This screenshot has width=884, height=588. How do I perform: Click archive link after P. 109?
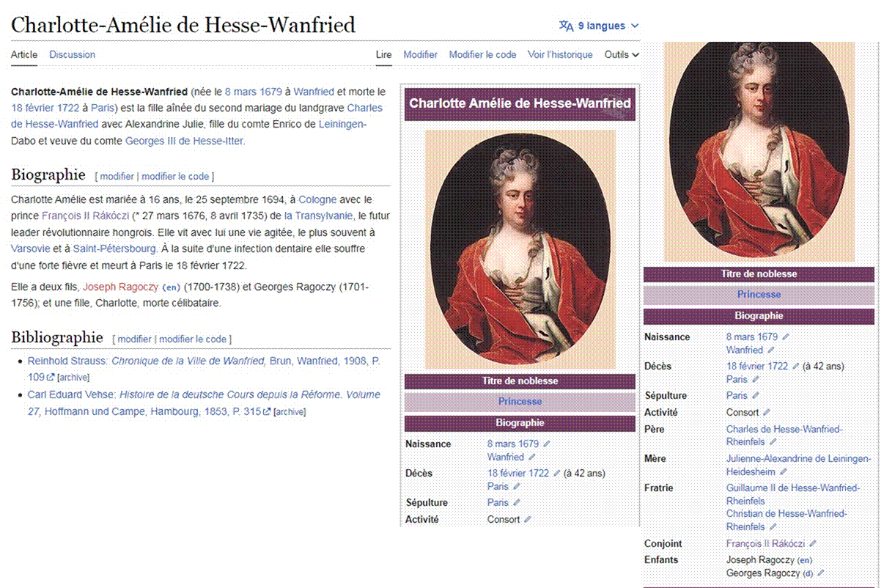pos(73,378)
